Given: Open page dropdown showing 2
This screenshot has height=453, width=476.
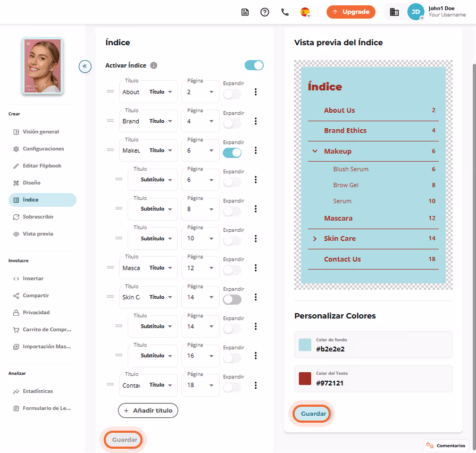Looking at the screenshot, I should (201, 91).
